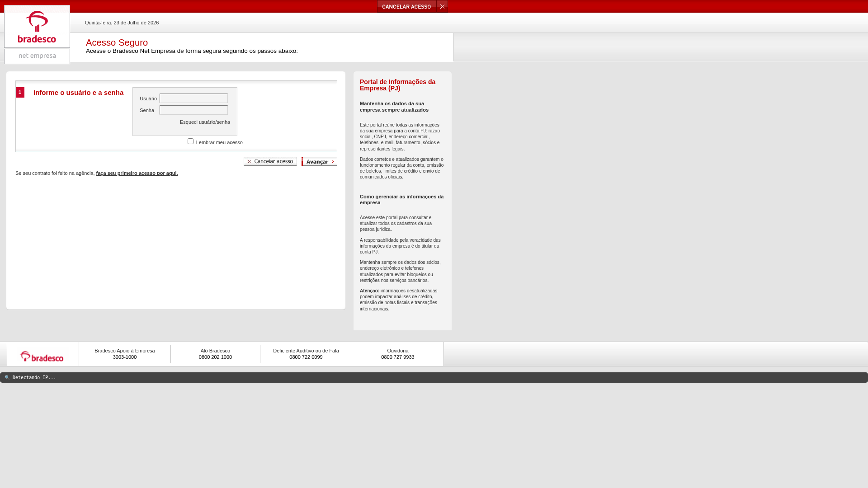Click the Alô Bradesco 0800 202 1000 number
868x488 pixels.
(x=215, y=357)
